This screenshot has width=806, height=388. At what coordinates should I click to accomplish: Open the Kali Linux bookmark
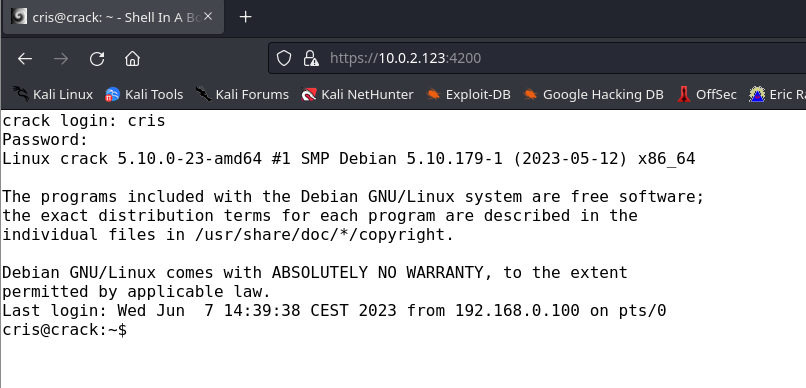tap(53, 95)
